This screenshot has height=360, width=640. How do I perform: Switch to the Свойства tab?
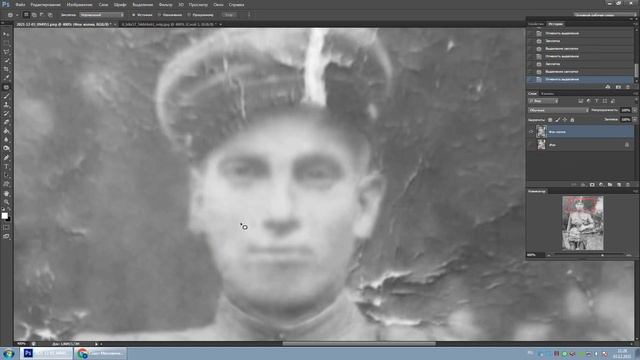(536, 24)
